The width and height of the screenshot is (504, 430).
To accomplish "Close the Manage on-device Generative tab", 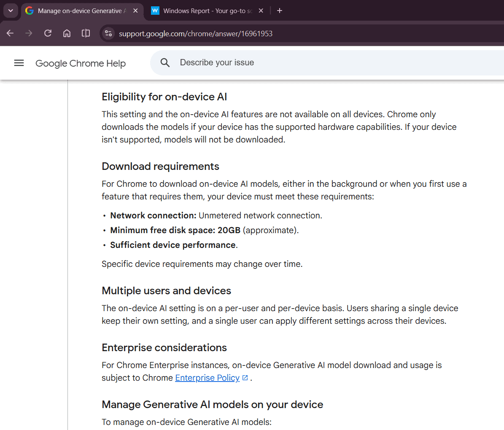I will (x=136, y=11).
